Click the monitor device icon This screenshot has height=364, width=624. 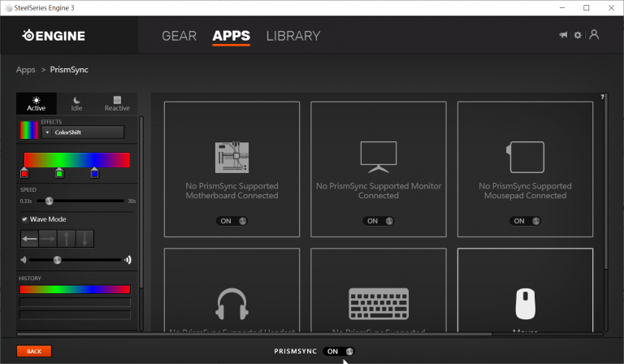[379, 157]
